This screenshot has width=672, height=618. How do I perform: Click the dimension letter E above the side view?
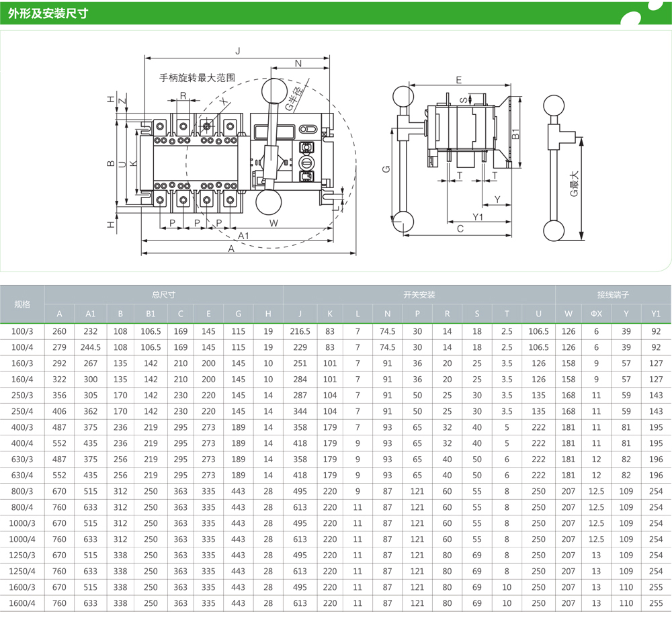[x=458, y=80]
